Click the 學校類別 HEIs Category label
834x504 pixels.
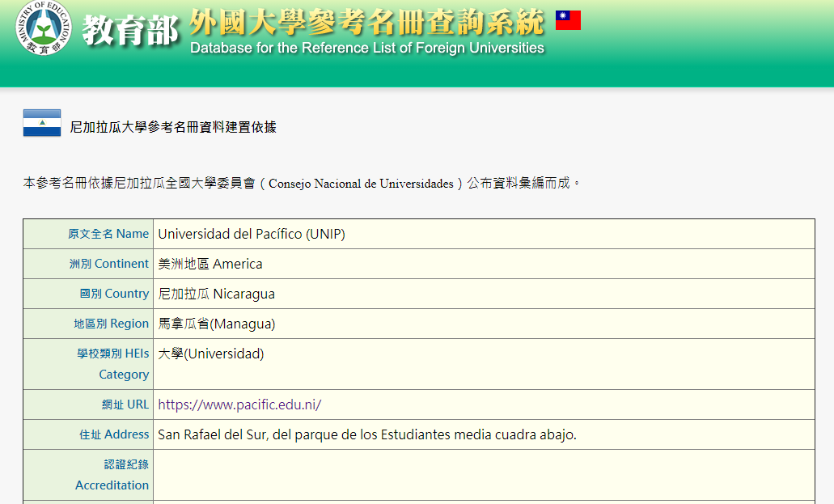(x=112, y=364)
